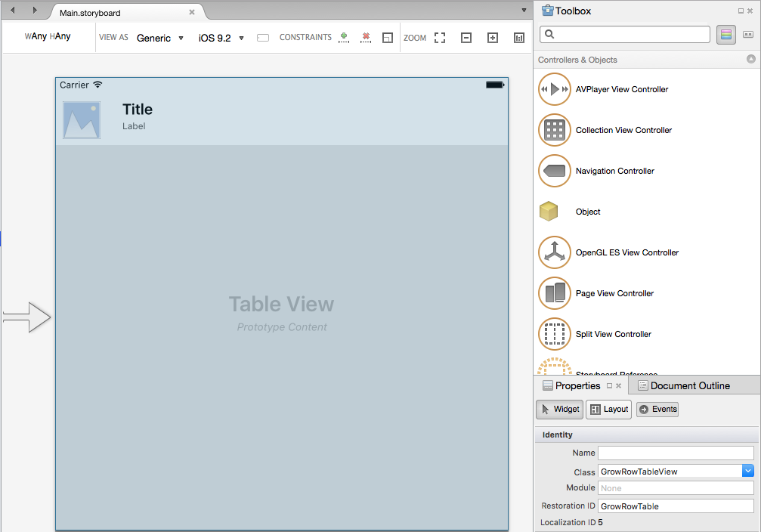The height and width of the screenshot is (532, 761).
Task: Zoom to fit using the ZOOM expand icon
Action: (440, 37)
